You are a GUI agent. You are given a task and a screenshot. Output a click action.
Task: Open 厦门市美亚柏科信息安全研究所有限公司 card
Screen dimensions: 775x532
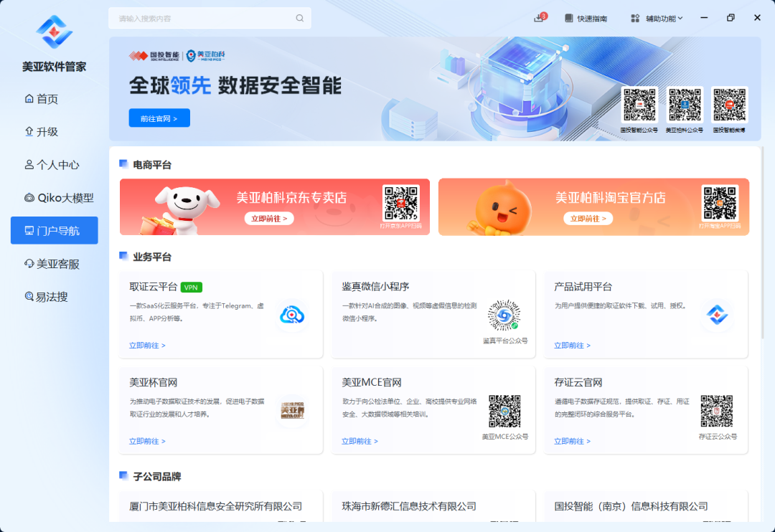[x=221, y=506]
